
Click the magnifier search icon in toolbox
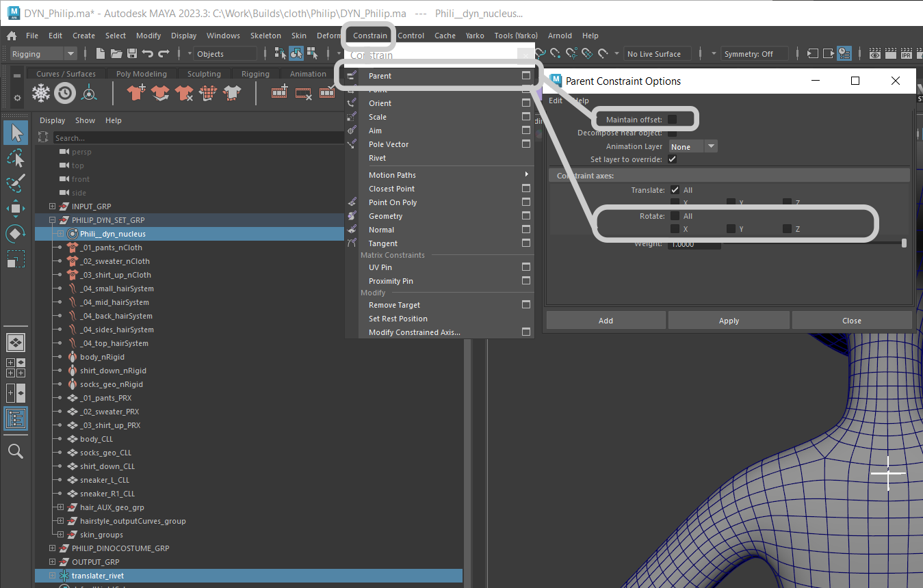point(16,451)
